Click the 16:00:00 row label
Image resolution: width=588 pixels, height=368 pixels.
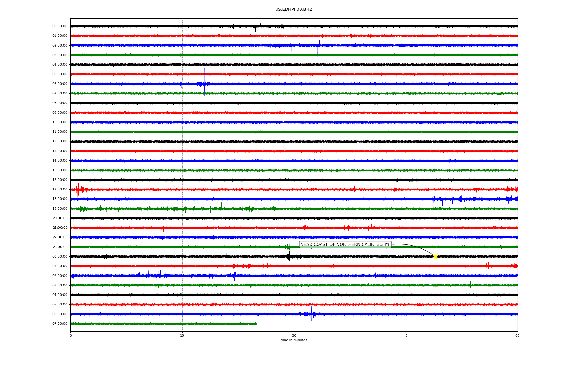[x=60, y=180]
